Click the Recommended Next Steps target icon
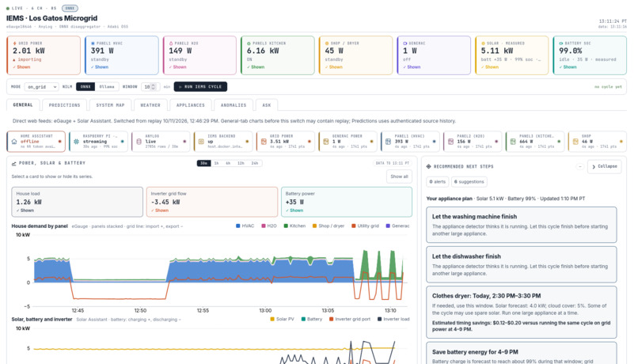The width and height of the screenshot is (638, 364). 428,166
